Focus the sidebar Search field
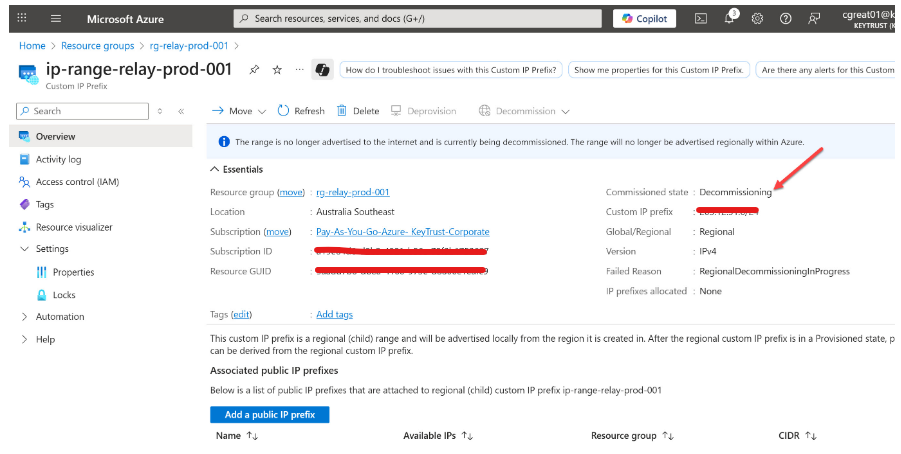Viewport: 901px width, 454px height. point(82,111)
